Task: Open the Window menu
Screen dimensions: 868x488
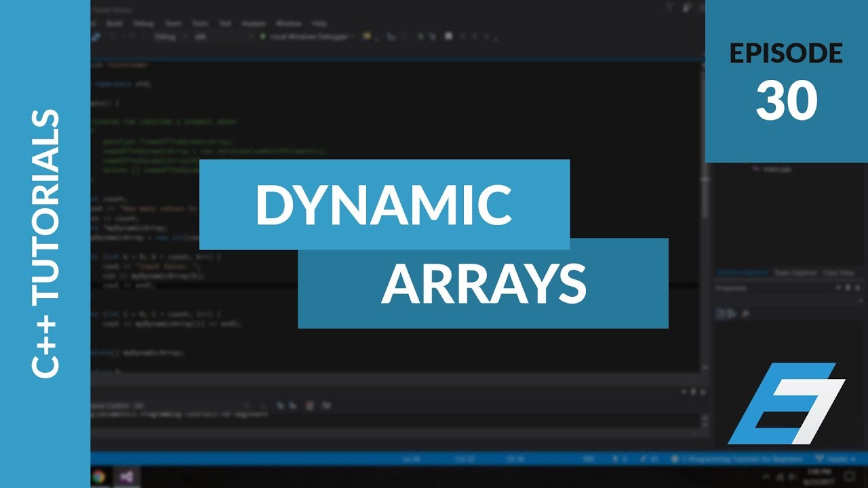Action: tap(288, 23)
